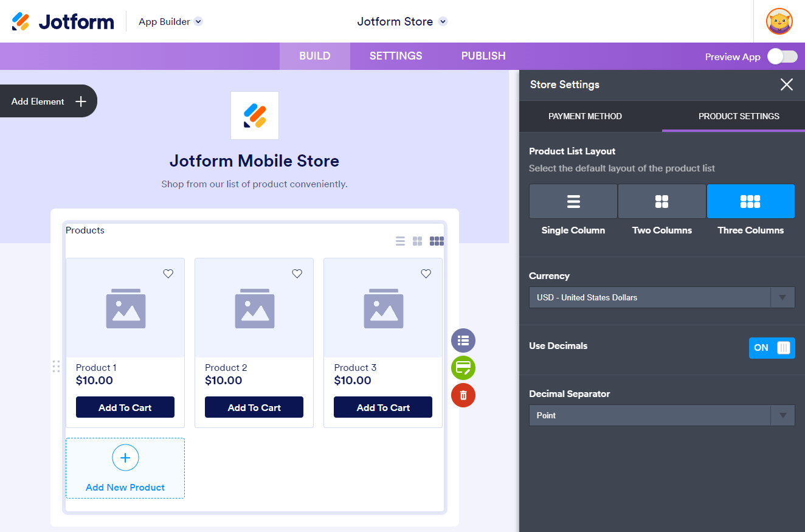Toggle the Preview App switch
This screenshot has width=805, height=532.
(x=783, y=57)
